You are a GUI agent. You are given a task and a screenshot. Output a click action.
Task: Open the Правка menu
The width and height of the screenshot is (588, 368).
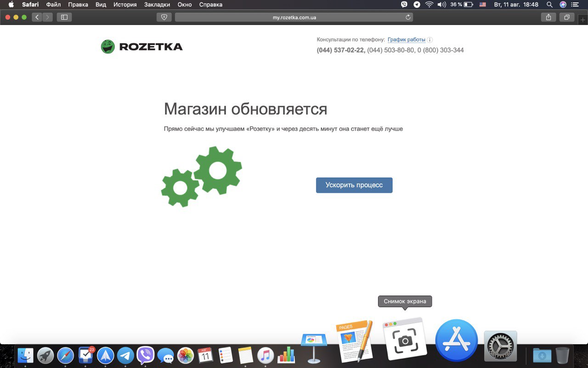point(78,5)
